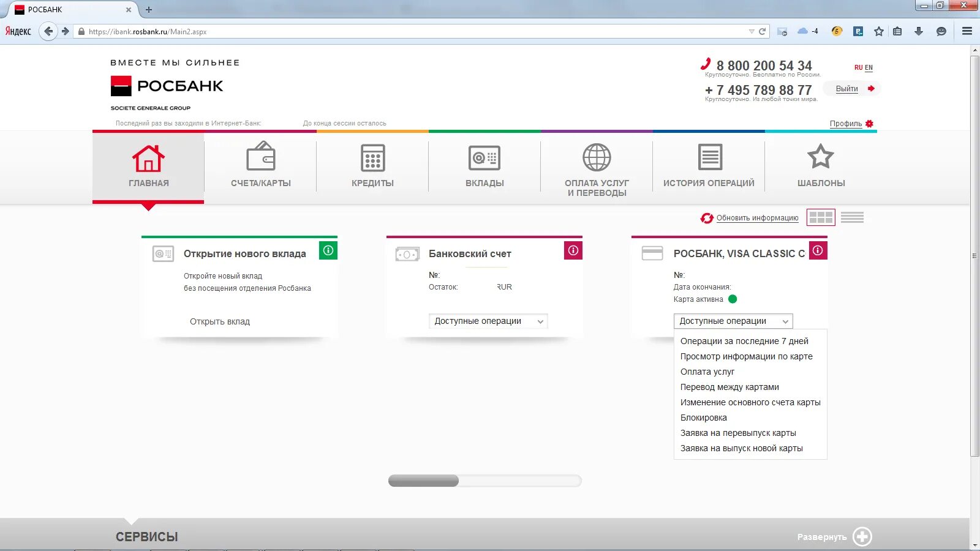Viewport: 980px width, 551px height.
Task: Open the Кредиты calculator icon
Action: (373, 158)
